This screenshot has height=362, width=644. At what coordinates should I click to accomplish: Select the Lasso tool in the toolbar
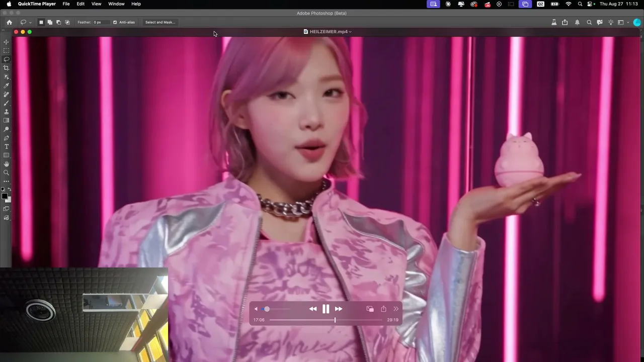pos(7,59)
